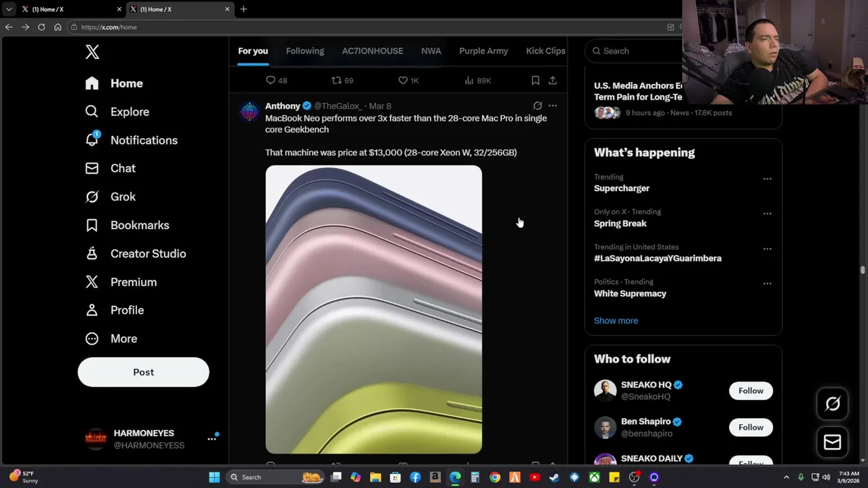Open Premium in the sidebar
Viewport: 868px width, 488px height.
[121, 282]
